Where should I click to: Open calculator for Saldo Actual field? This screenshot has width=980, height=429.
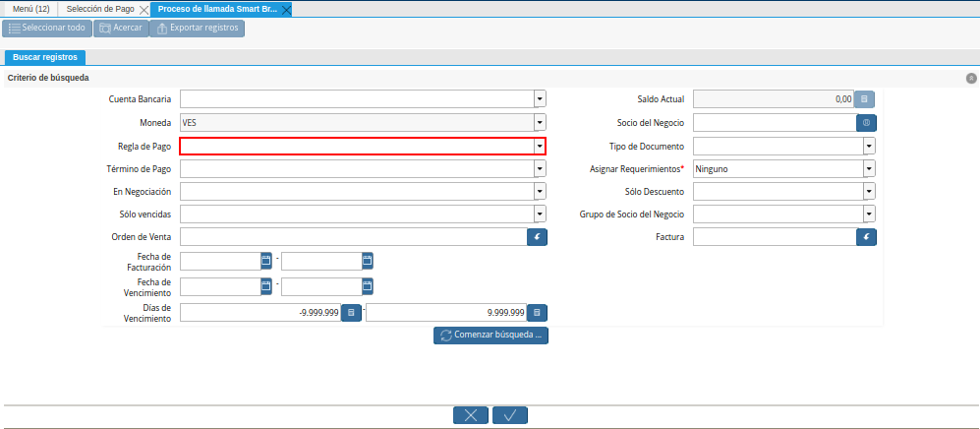[864, 99]
